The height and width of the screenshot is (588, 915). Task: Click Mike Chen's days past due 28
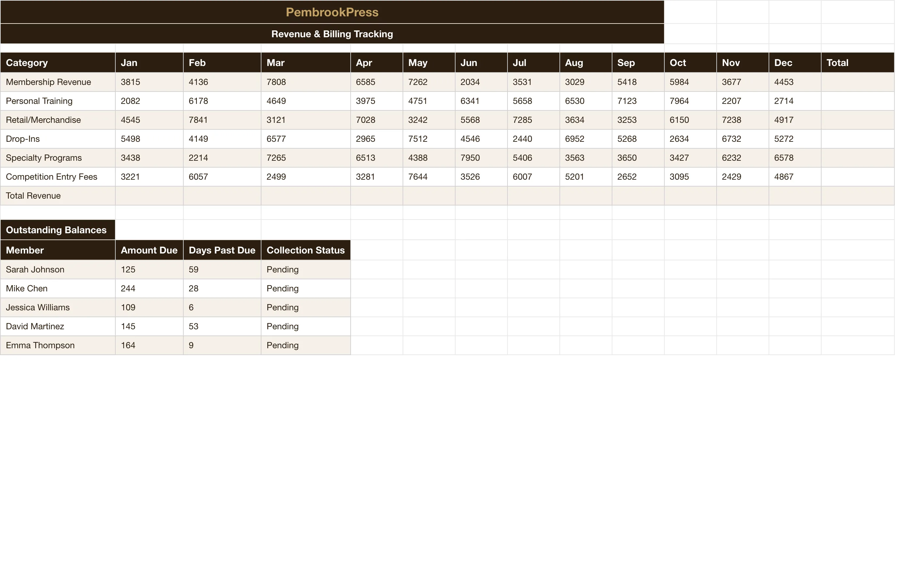point(222,289)
